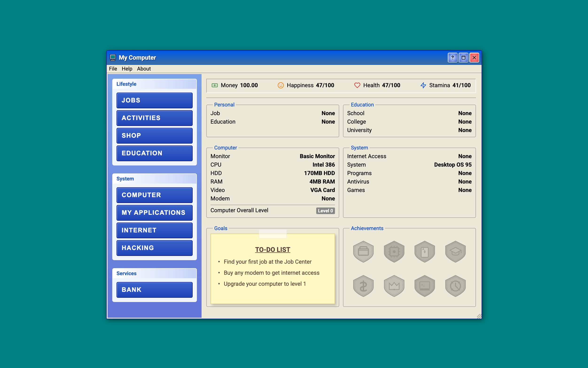Open the About menu

[x=144, y=69]
